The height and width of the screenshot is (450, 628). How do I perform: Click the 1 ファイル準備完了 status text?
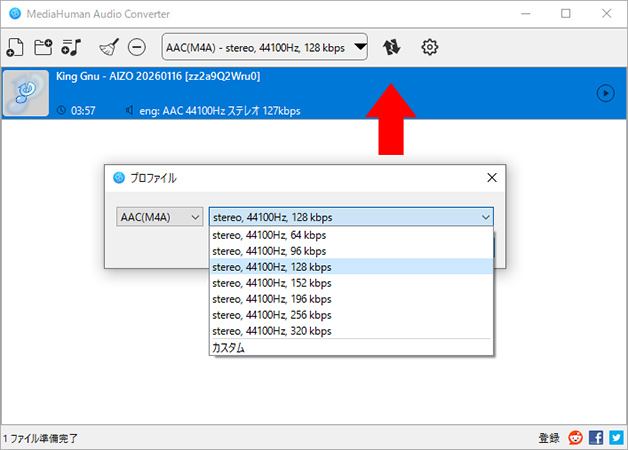point(40,438)
